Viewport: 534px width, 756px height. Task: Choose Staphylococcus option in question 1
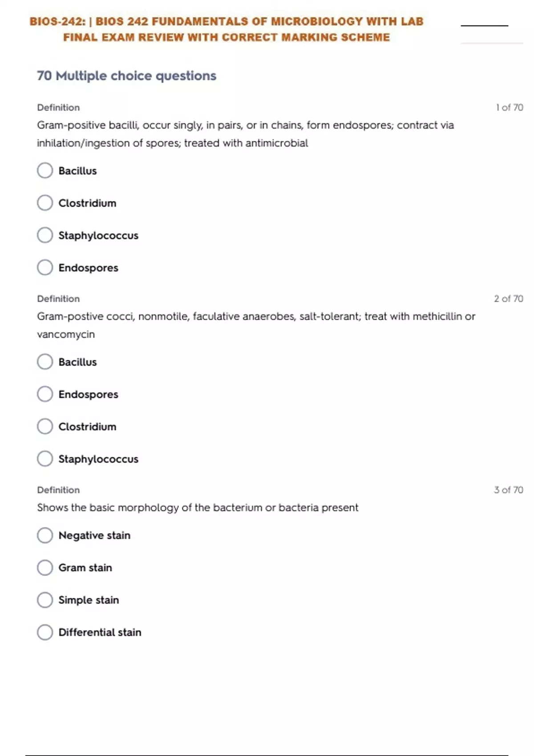click(x=45, y=235)
